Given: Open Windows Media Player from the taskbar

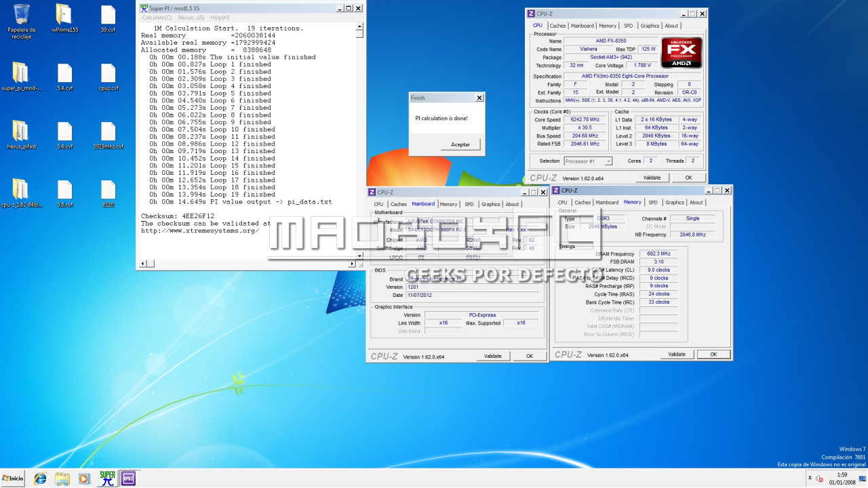Looking at the screenshot, I should click(84, 479).
